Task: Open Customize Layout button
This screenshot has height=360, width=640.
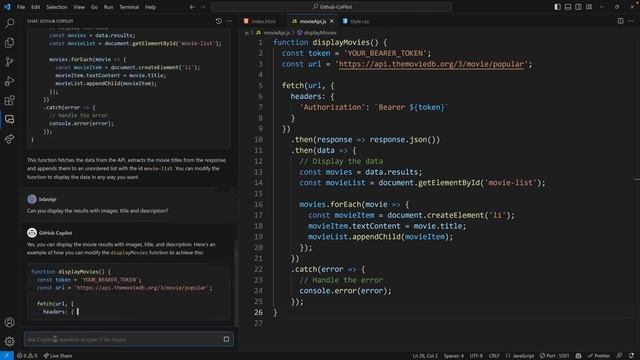Action: point(589,7)
